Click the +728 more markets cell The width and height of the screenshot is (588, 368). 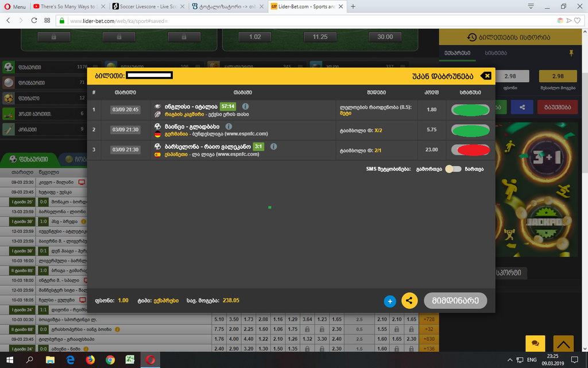429,319
